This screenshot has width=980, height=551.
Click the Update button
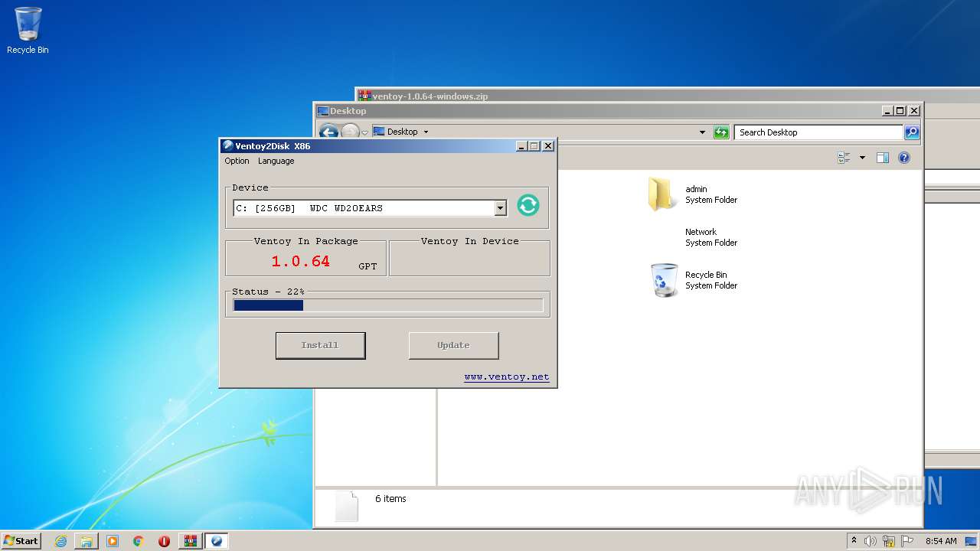pyautogui.click(x=453, y=345)
